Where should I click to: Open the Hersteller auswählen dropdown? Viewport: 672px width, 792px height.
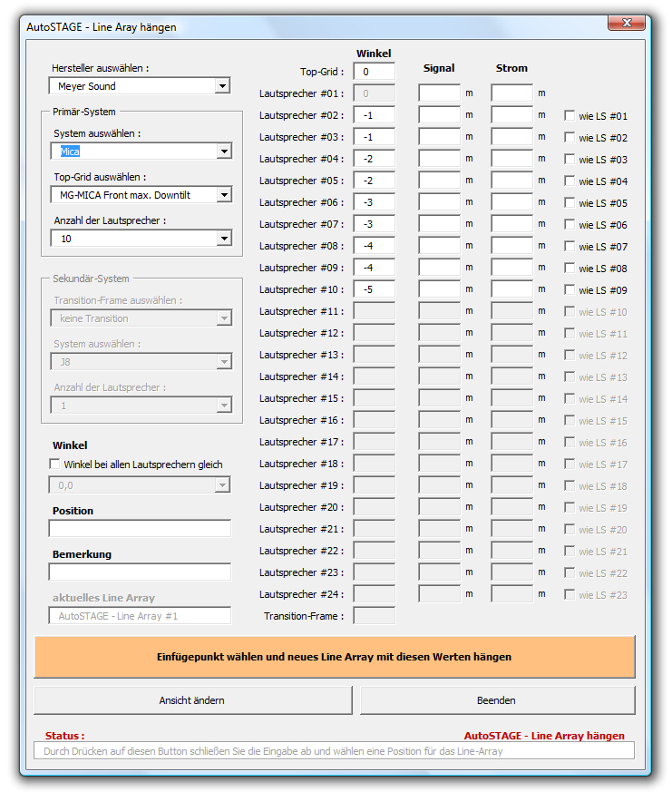tap(222, 86)
